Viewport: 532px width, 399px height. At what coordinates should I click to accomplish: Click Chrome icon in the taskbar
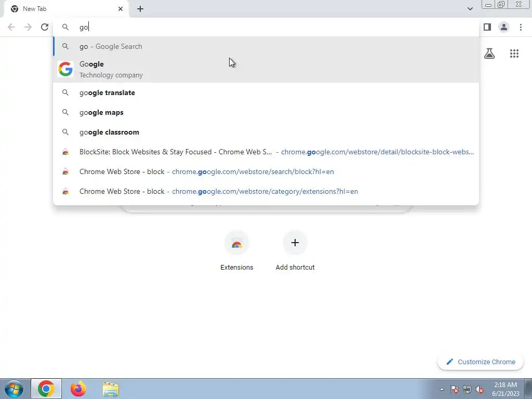click(46, 389)
